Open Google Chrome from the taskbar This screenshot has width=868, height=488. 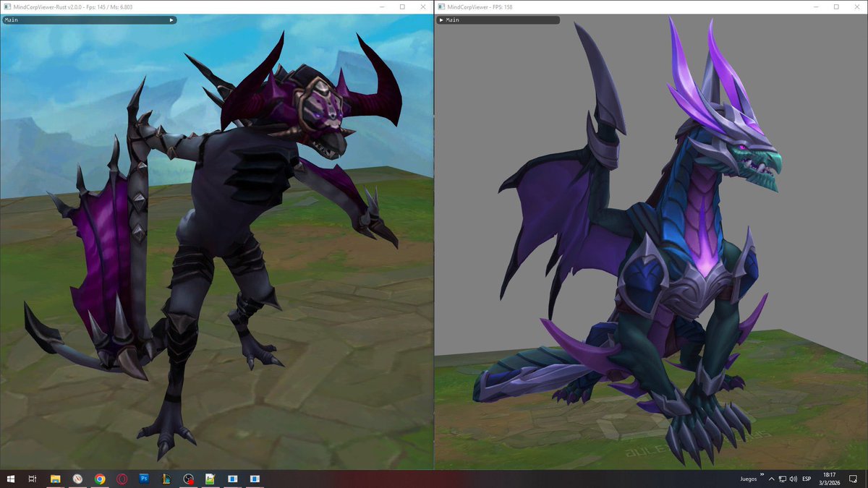click(100, 479)
